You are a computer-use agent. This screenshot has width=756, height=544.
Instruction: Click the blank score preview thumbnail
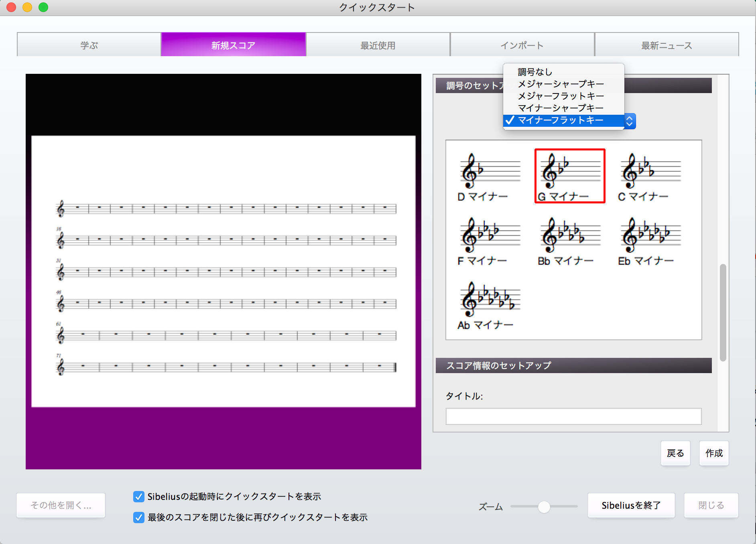tap(224, 272)
